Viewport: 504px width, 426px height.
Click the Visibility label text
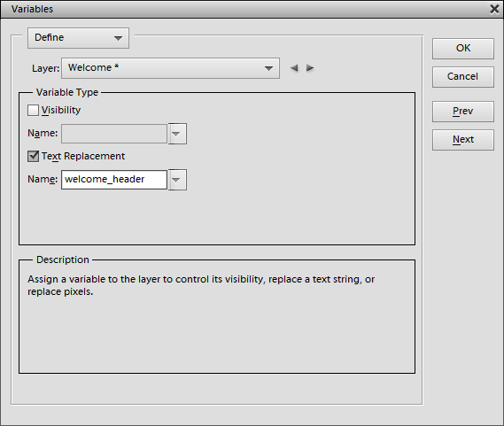61,111
